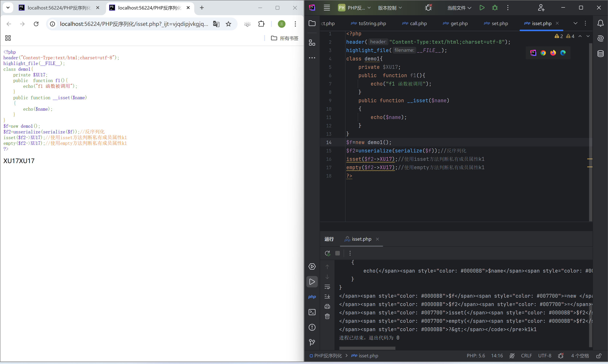Toggle scroll to end in Run console

(x=327, y=297)
